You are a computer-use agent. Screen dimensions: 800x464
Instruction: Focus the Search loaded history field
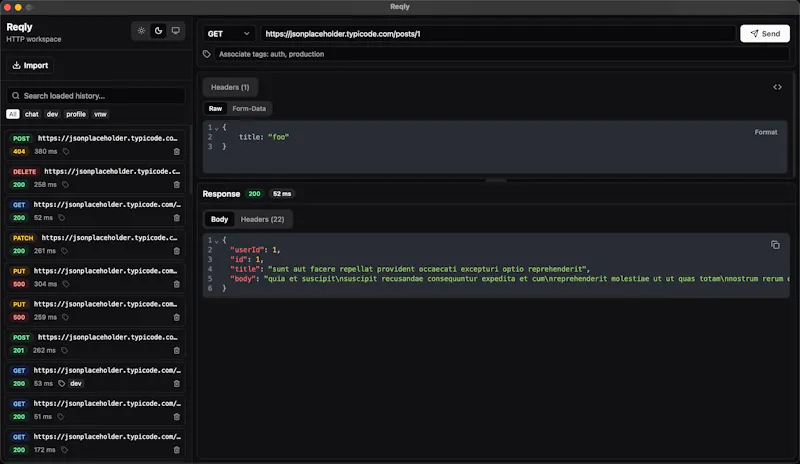(96, 95)
